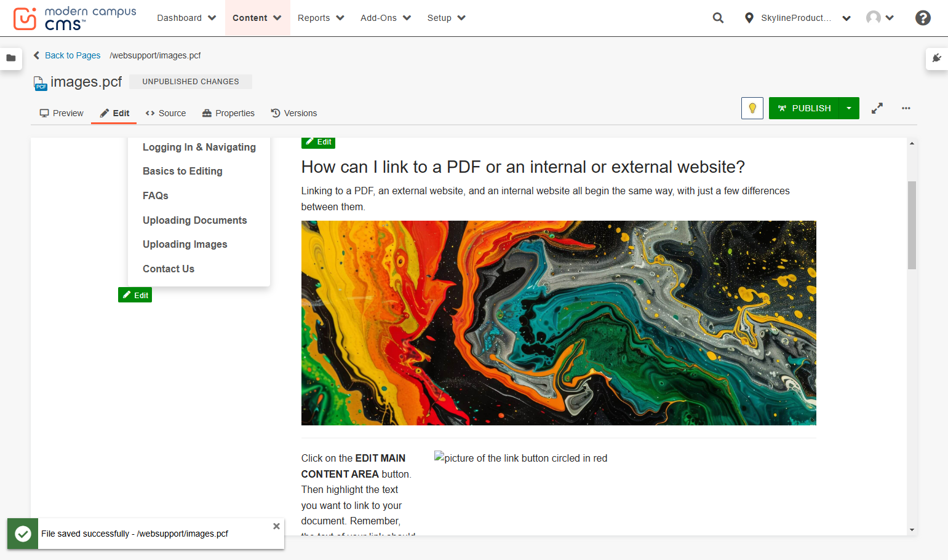Click the Edit button below side navigation
The image size is (948, 560).
point(135,295)
